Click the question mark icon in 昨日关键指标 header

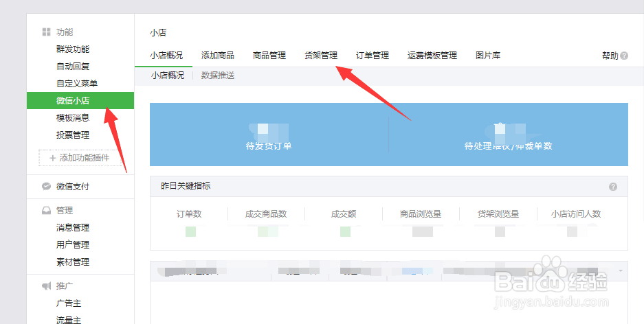pos(613,187)
